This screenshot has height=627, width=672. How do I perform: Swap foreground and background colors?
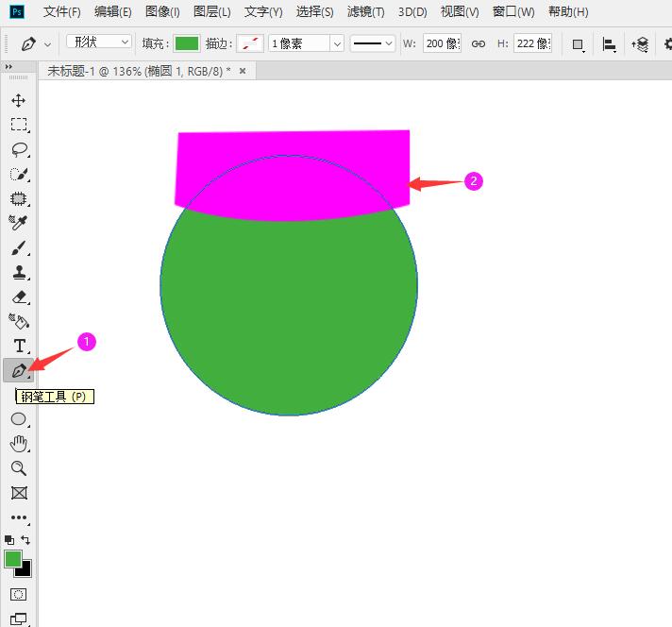[25, 540]
